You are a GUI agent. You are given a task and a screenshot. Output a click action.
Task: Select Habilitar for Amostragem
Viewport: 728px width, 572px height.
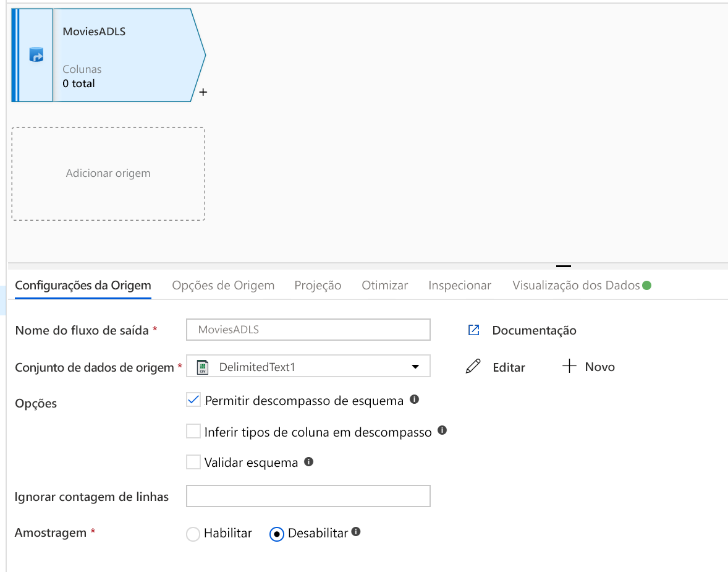point(192,533)
